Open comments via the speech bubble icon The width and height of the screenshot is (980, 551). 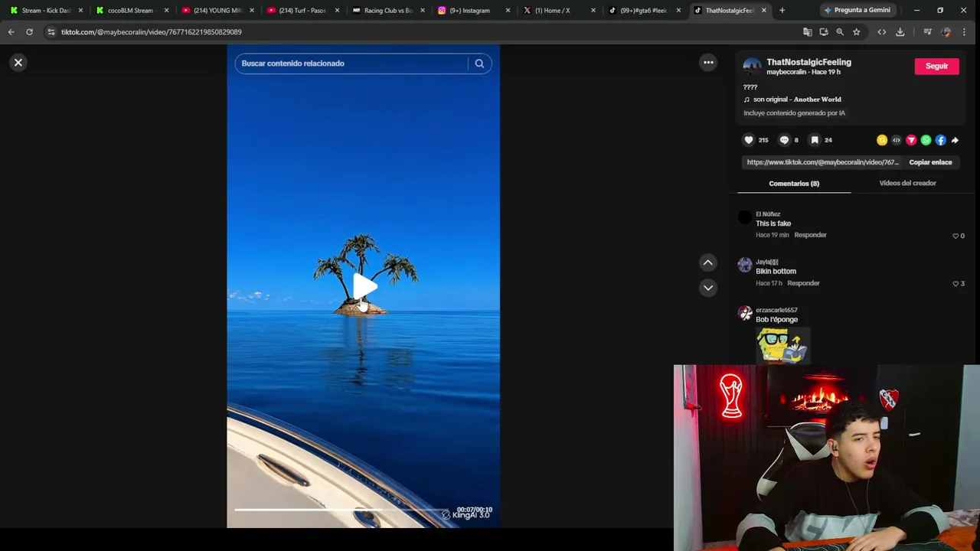(x=784, y=140)
